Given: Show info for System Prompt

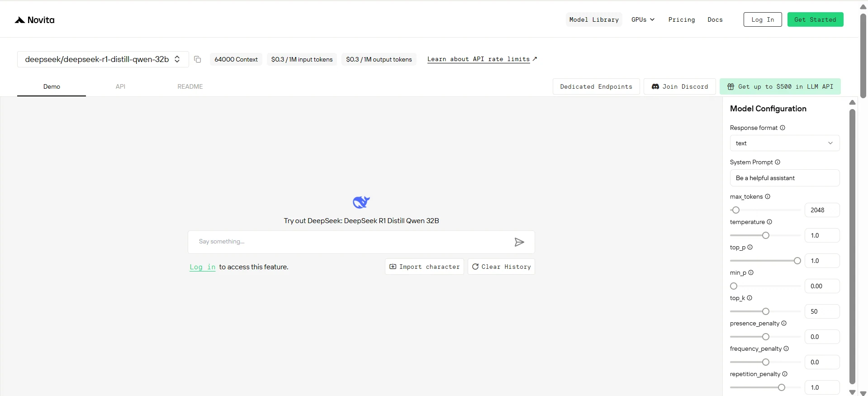Looking at the screenshot, I should [x=778, y=162].
